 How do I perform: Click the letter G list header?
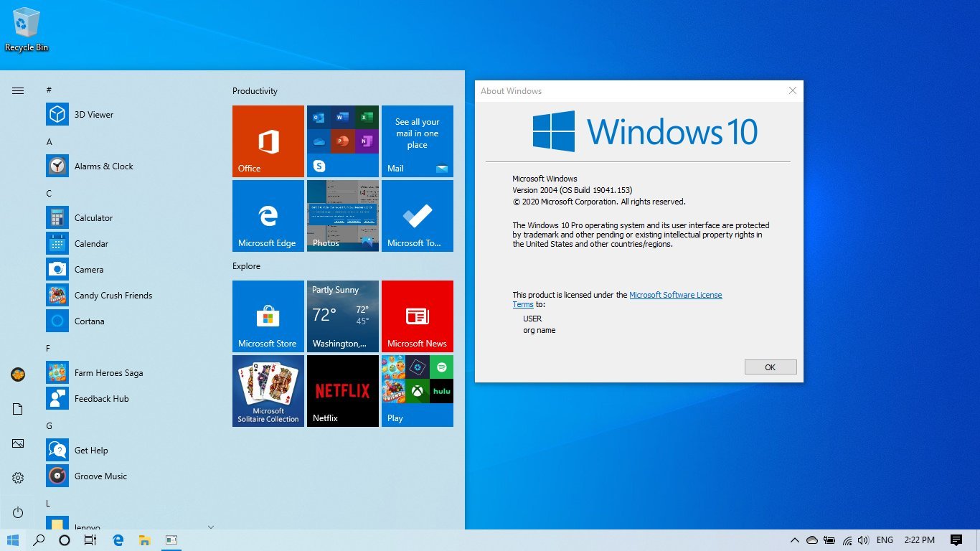click(x=49, y=426)
